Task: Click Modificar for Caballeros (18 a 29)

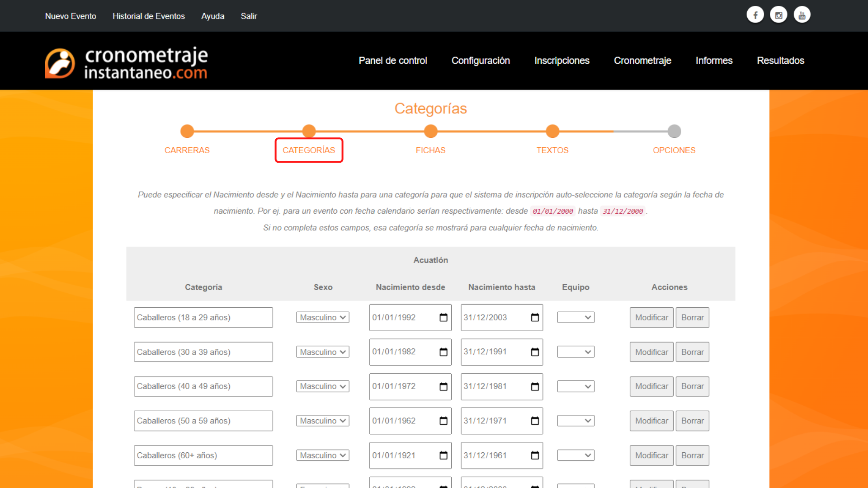Action: (x=651, y=317)
